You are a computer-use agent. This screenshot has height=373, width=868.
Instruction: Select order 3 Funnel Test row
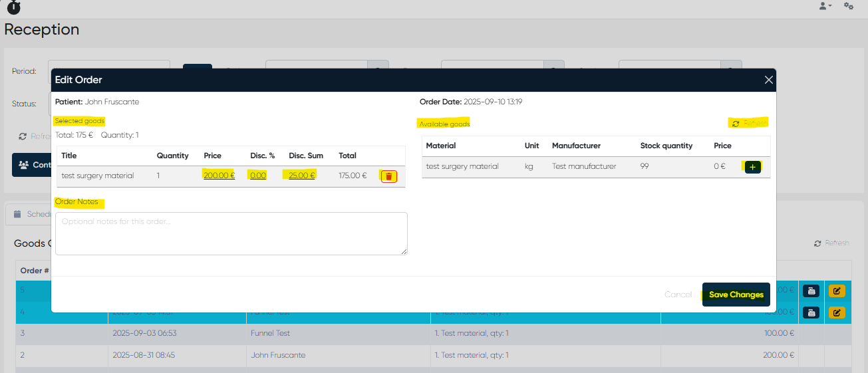pyautogui.click(x=270, y=333)
